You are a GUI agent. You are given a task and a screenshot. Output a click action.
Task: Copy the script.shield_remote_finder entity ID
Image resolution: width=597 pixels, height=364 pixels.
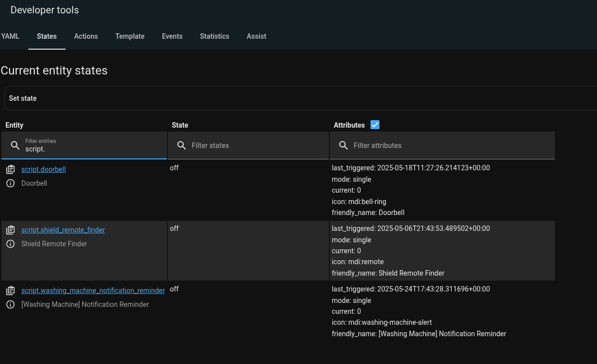click(10, 230)
